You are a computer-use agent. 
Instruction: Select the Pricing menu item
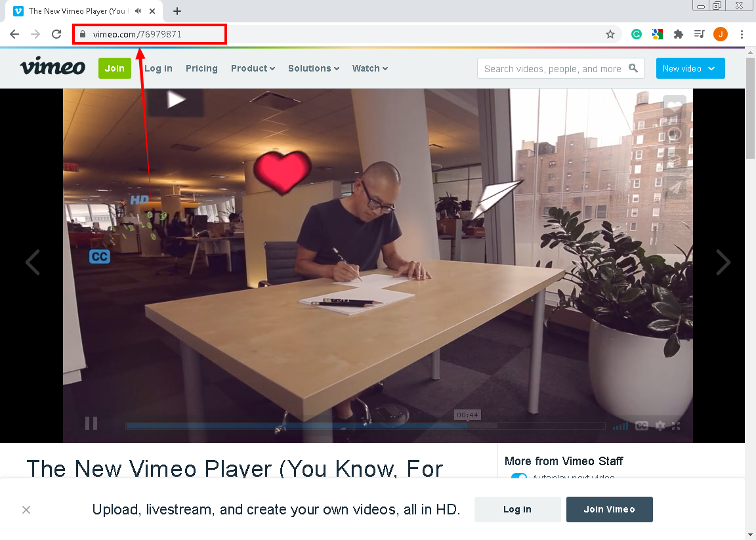pyautogui.click(x=201, y=68)
